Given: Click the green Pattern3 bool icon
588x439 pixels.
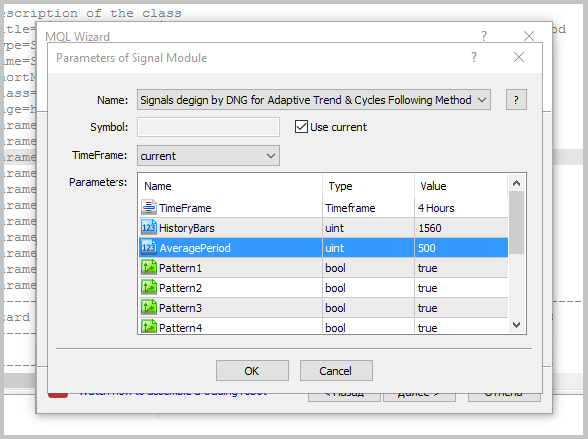Looking at the screenshot, I should 149,307.
